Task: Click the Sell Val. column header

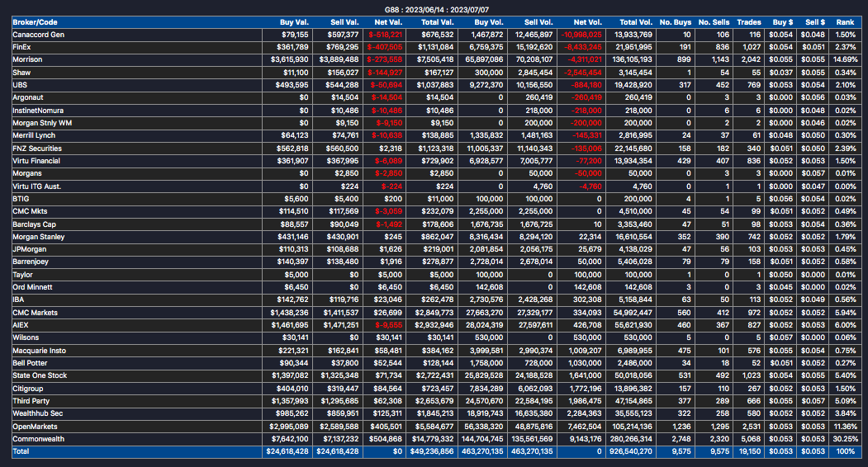Action: tap(344, 22)
